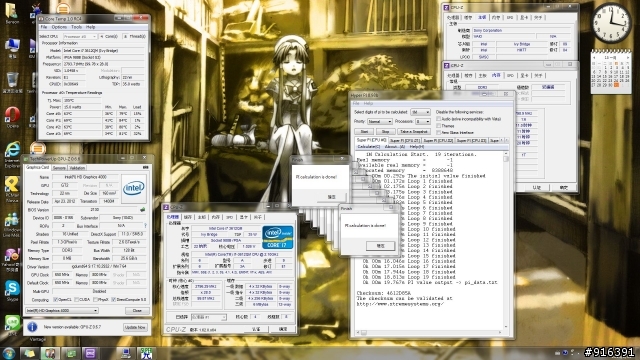The height and width of the screenshot is (360, 640).
Task: Open the Priority dropdown in Hyper PI
Action: pos(380,122)
